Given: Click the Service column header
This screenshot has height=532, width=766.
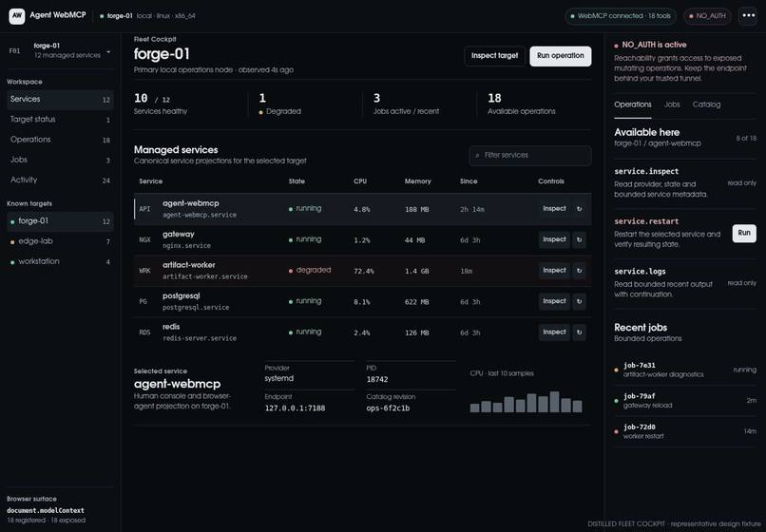Looking at the screenshot, I should (x=150, y=181).
